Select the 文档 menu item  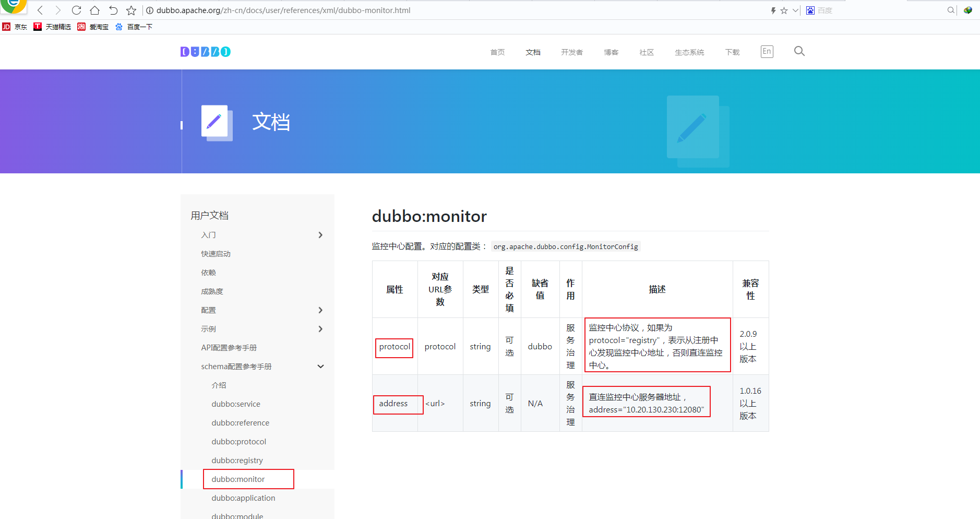pyautogui.click(x=533, y=52)
